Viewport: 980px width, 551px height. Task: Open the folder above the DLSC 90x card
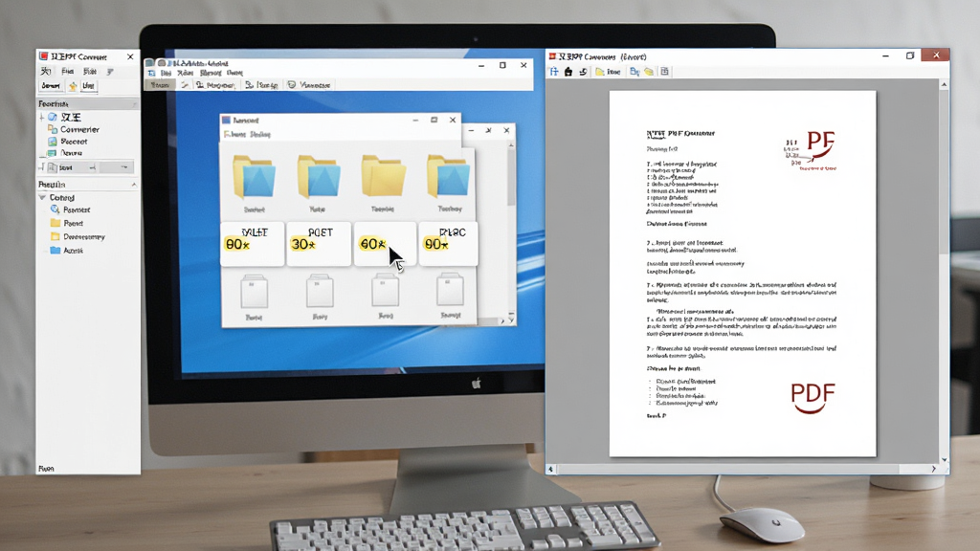[448, 177]
